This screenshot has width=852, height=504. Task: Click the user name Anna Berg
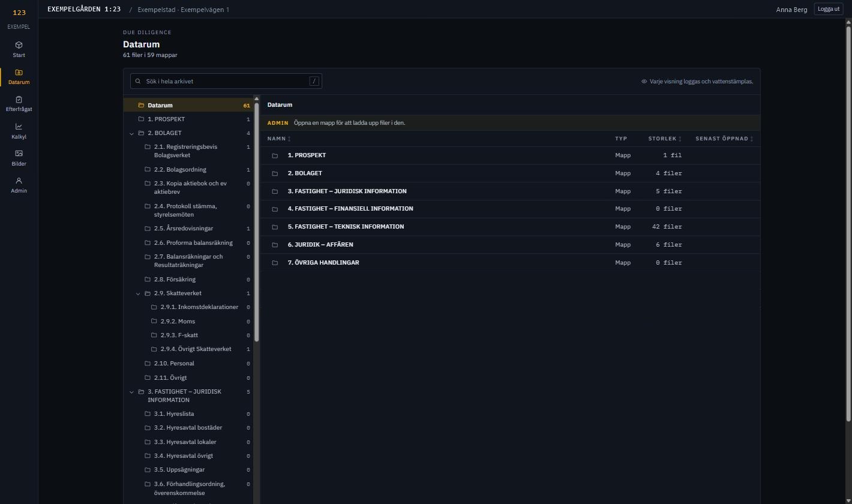click(791, 10)
